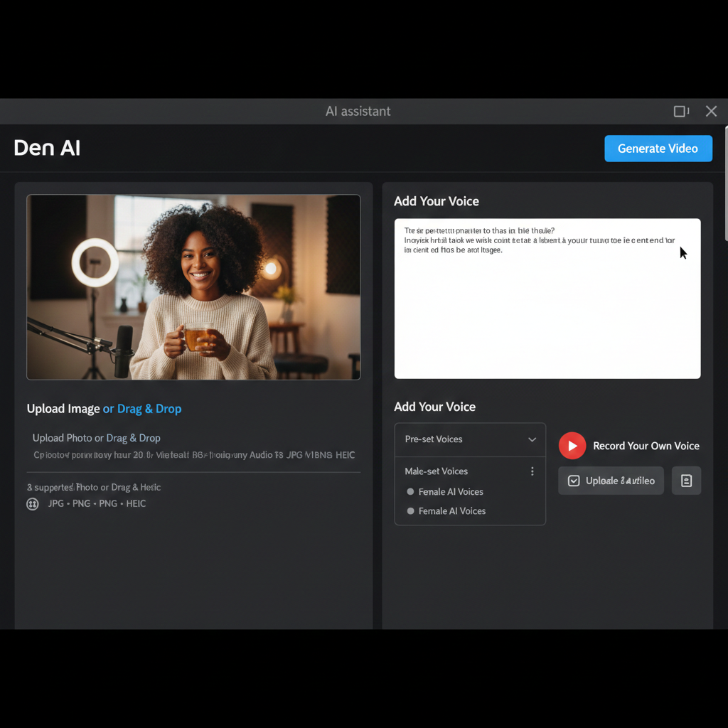
Task: Click the Den AI logo text
Action: point(46,148)
